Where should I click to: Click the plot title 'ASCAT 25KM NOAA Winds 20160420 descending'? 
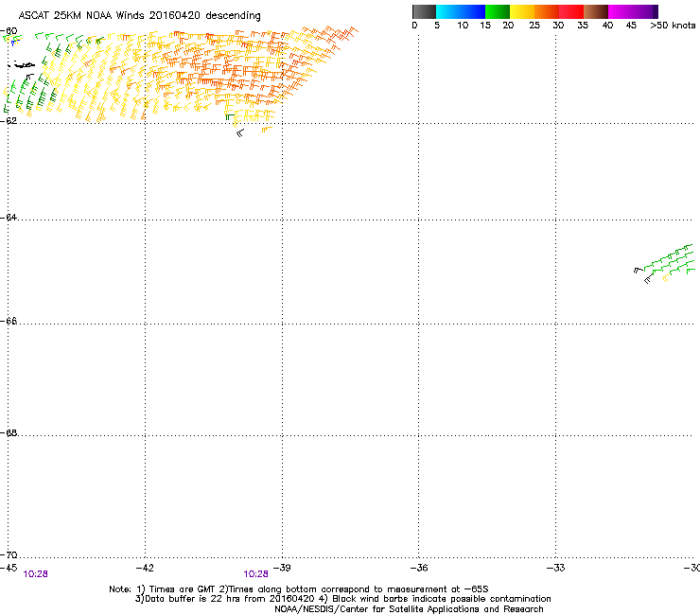pos(139,15)
